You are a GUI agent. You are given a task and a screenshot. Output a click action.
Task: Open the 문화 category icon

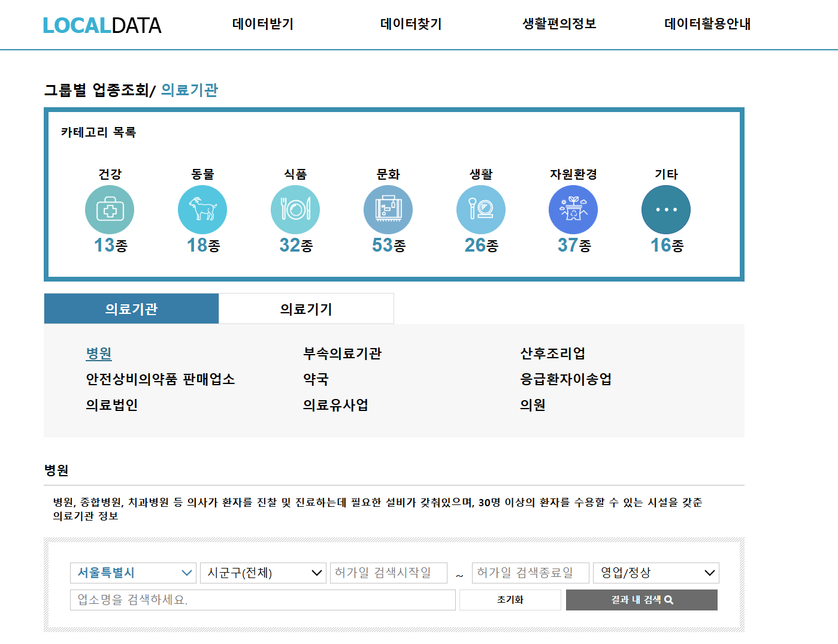388,210
